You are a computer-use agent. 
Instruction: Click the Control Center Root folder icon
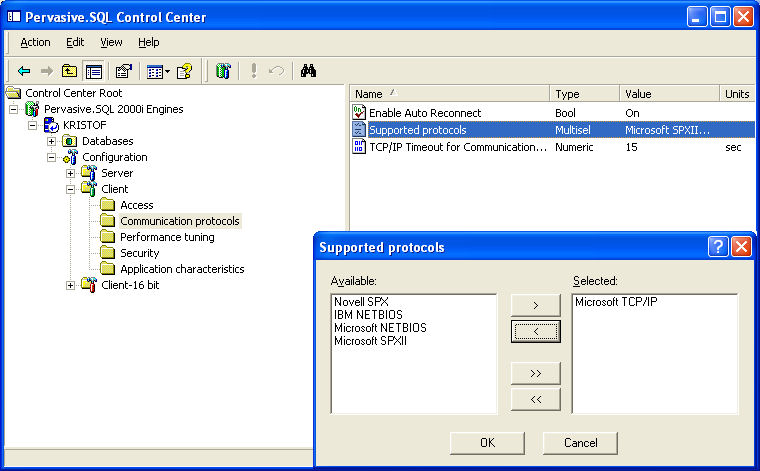point(14,93)
